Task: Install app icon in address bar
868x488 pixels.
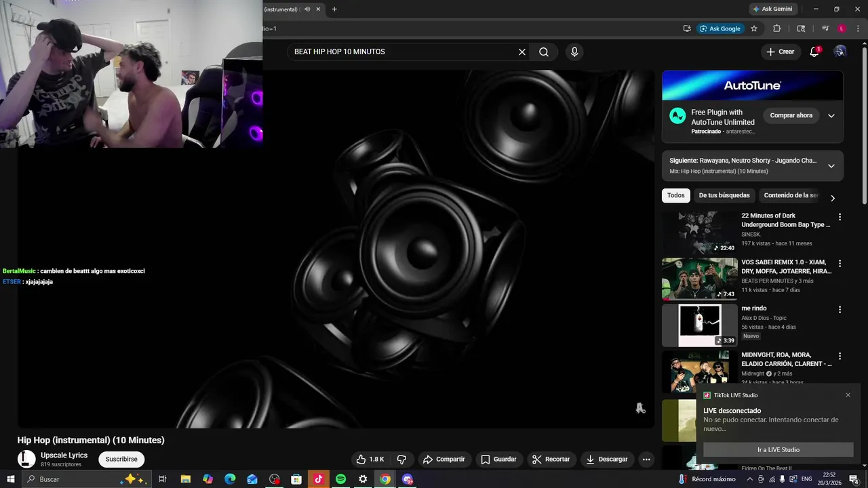Action: (x=687, y=28)
